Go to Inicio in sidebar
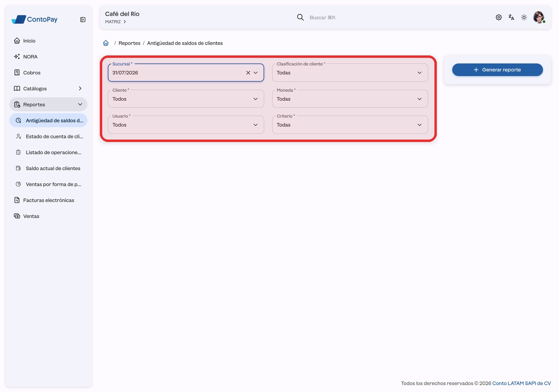This screenshot has width=559, height=392. 48,41
